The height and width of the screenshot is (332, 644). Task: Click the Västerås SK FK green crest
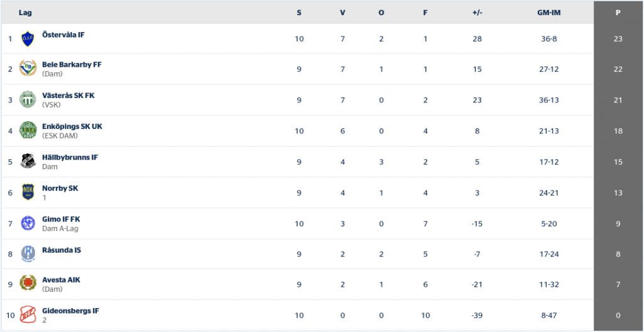tap(28, 99)
